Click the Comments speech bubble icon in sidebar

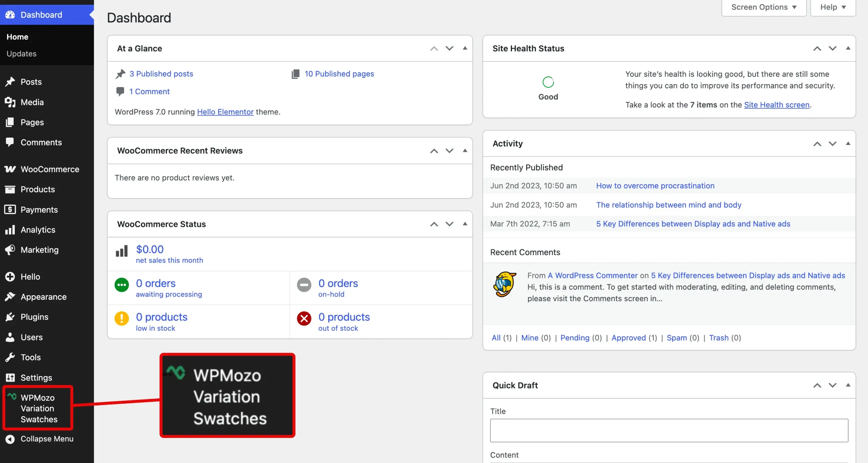point(10,142)
